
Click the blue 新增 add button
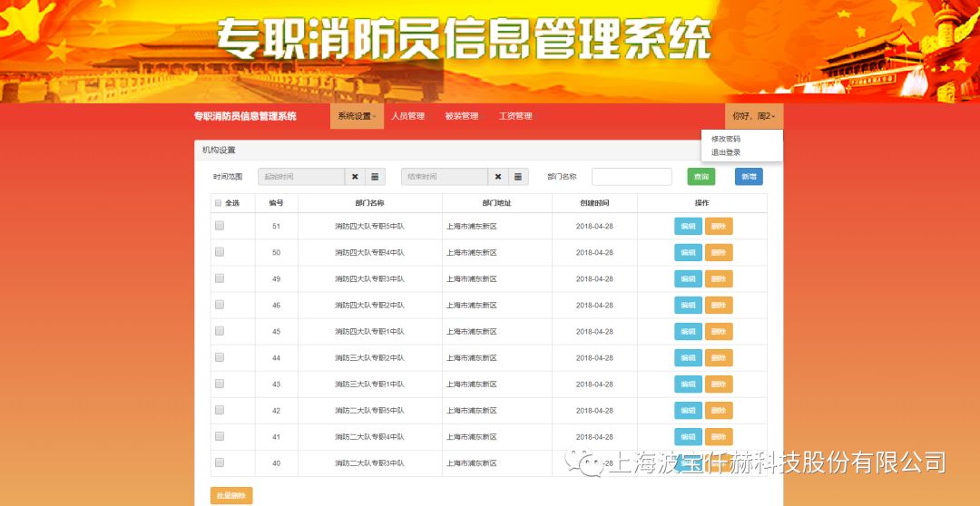point(749,177)
